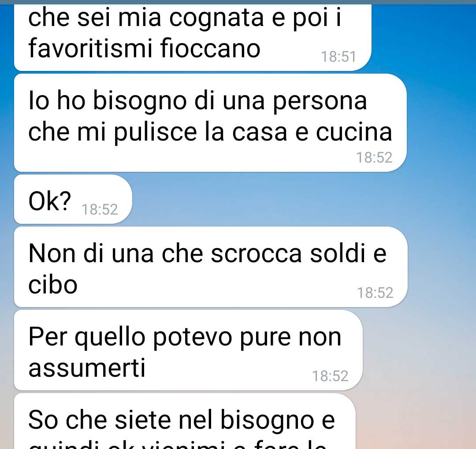476x449 pixels.
Task: Select the 'Non di una che scrocca soldi' message
Action: pyautogui.click(x=211, y=267)
